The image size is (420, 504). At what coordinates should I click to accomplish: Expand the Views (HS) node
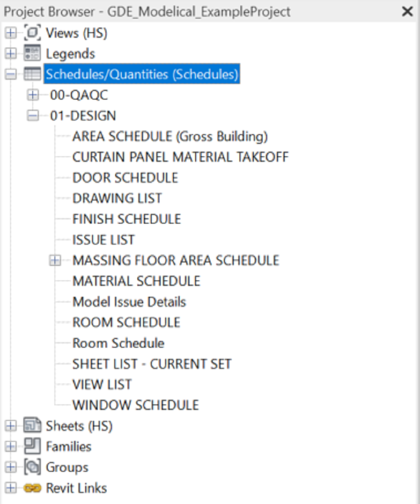[11, 33]
